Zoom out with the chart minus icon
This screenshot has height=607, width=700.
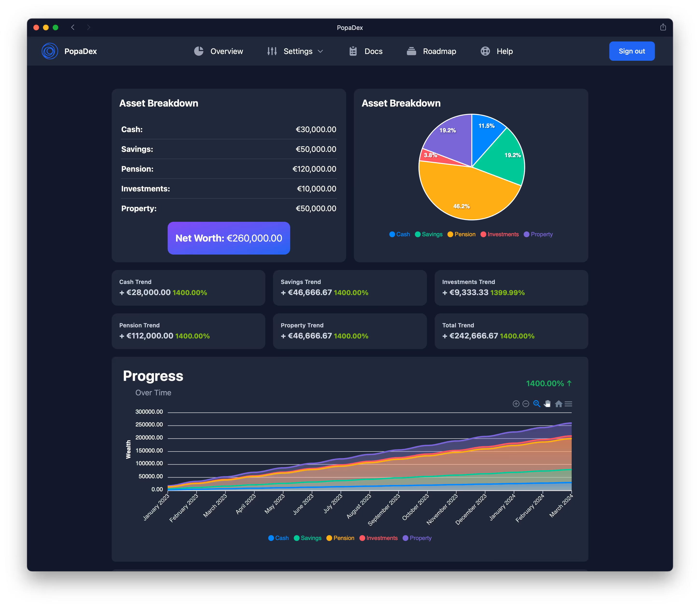(526, 404)
